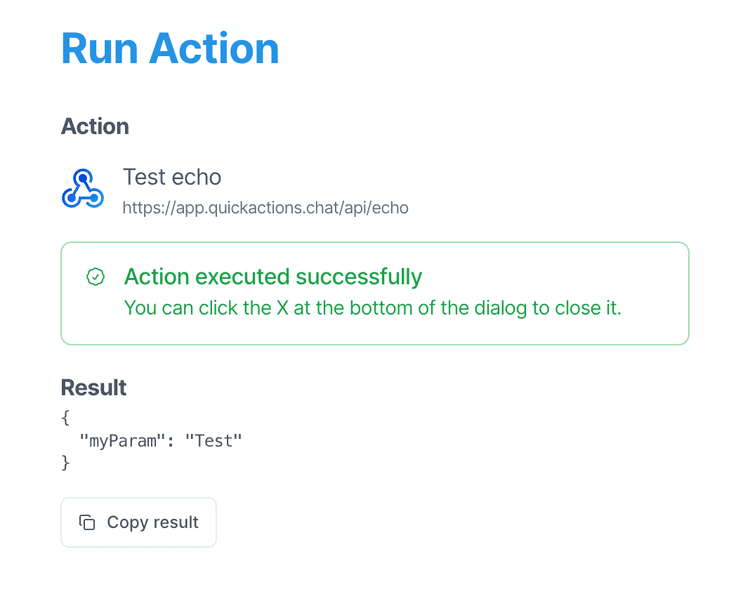This screenshot has width=750, height=601.
Task: Click the Result section heading
Action: 94,388
